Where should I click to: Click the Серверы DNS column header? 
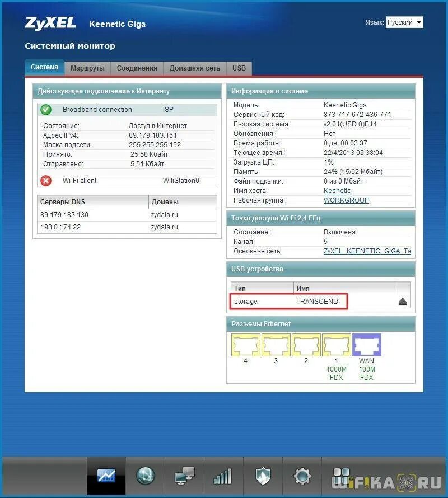point(93,201)
